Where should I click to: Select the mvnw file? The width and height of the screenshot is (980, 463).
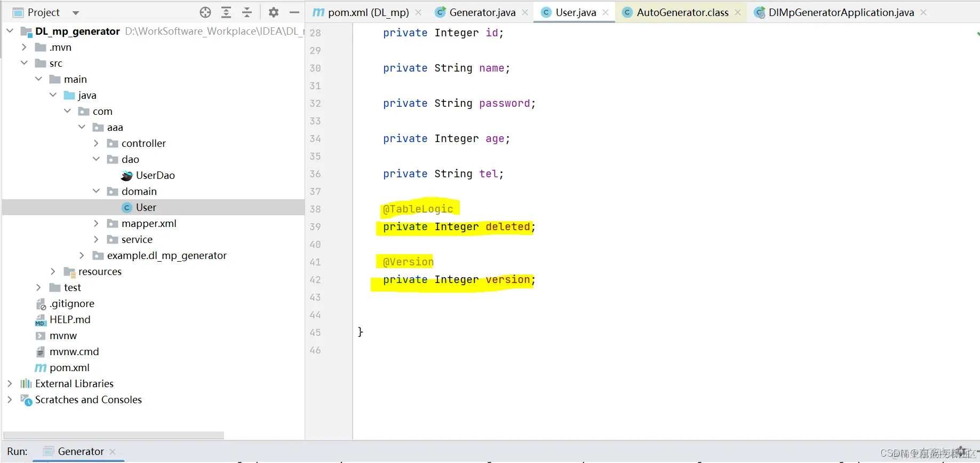coord(63,335)
